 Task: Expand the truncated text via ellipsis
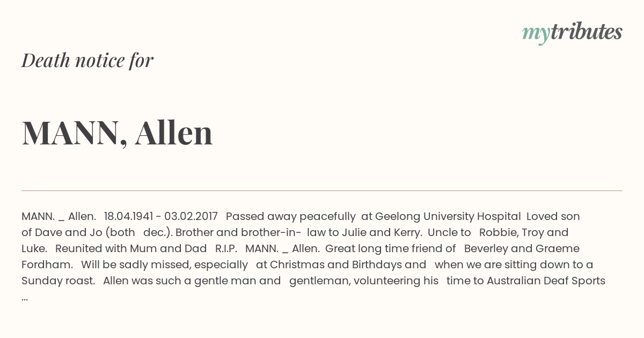pos(25,298)
